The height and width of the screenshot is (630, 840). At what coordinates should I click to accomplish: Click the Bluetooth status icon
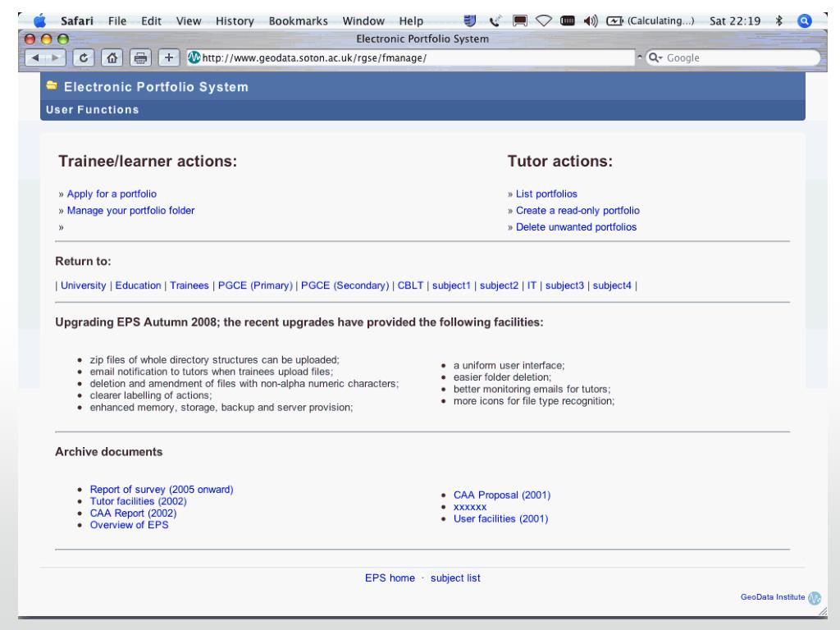pyautogui.click(x=779, y=21)
